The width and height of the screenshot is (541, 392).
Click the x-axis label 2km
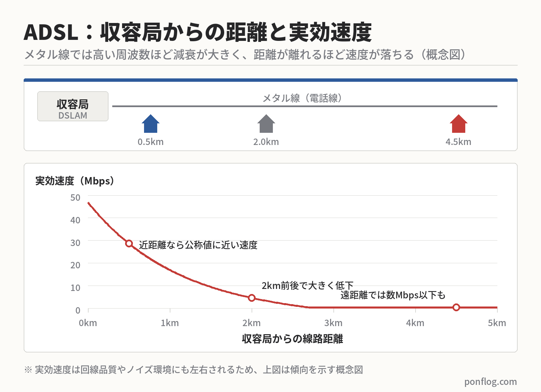(252, 323)
